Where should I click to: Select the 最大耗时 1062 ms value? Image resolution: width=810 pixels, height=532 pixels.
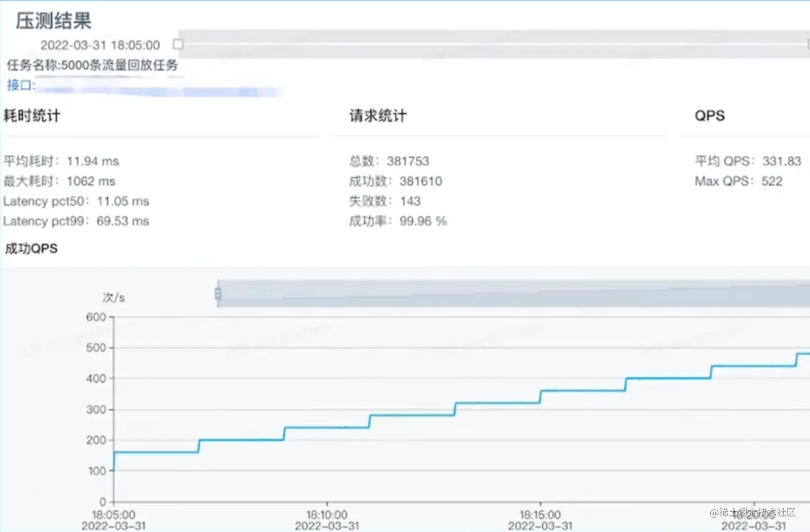(x=59, y=181)
